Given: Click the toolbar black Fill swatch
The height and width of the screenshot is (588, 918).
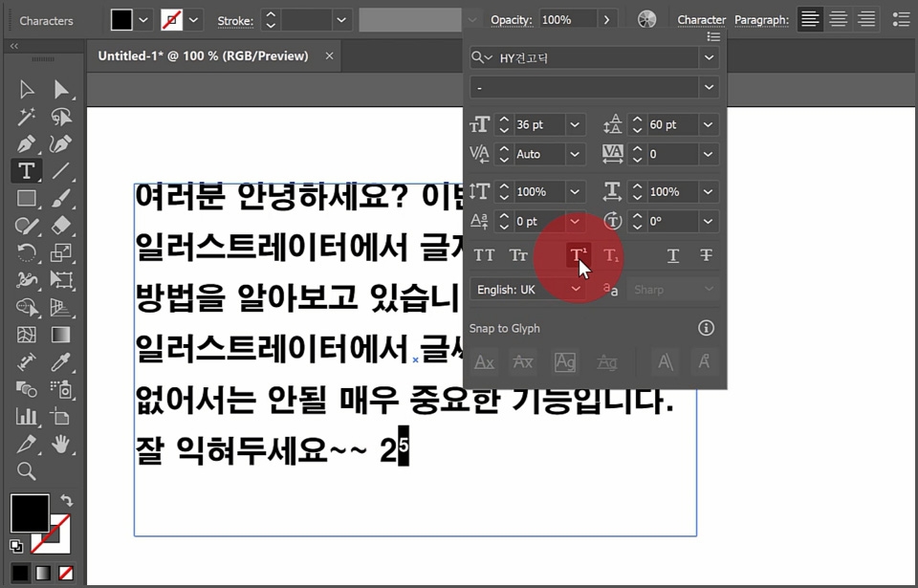Looking at the screenshot, I should (x=30, y=513).
